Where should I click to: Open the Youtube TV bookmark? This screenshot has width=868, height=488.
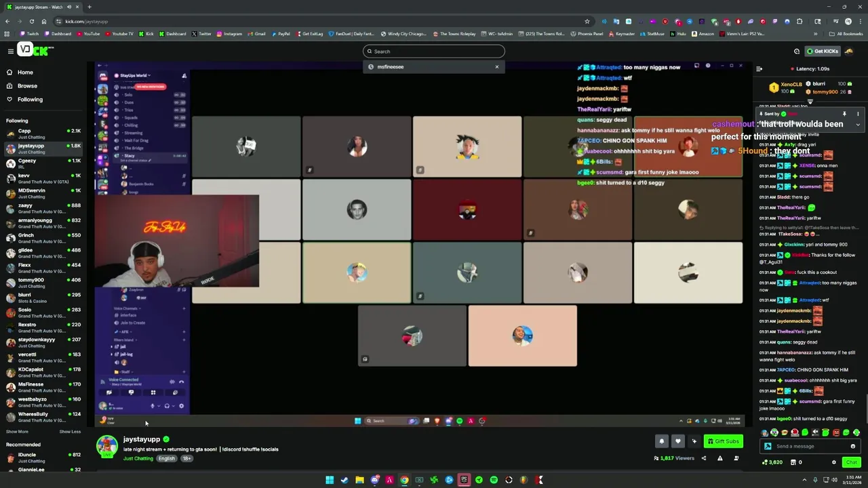pos(119,34)
